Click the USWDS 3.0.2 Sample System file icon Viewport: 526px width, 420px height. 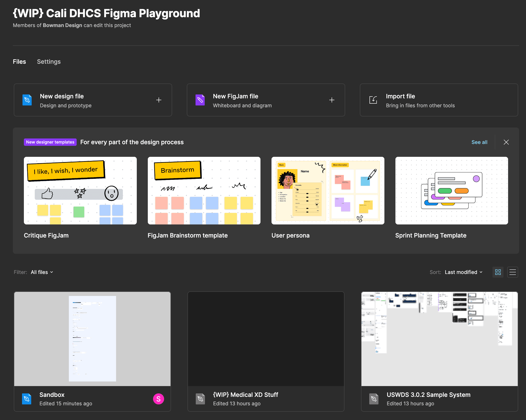pos(374,399)
